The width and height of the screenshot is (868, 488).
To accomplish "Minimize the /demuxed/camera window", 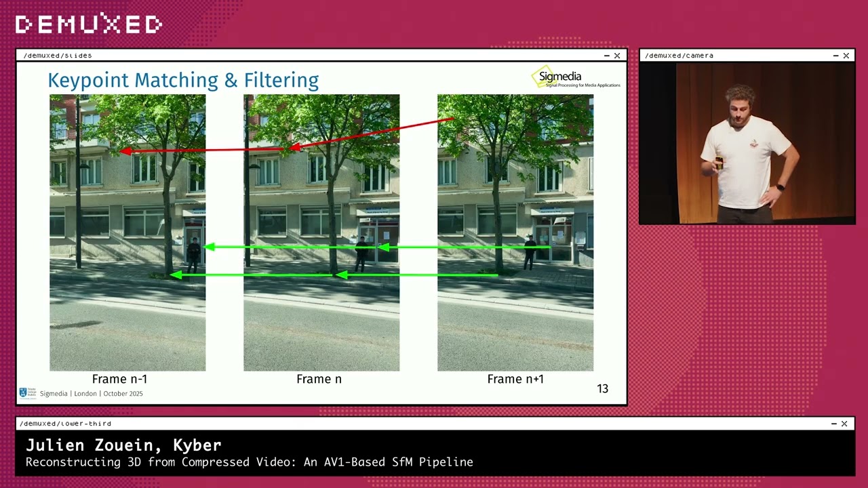I will pos(836,56).
